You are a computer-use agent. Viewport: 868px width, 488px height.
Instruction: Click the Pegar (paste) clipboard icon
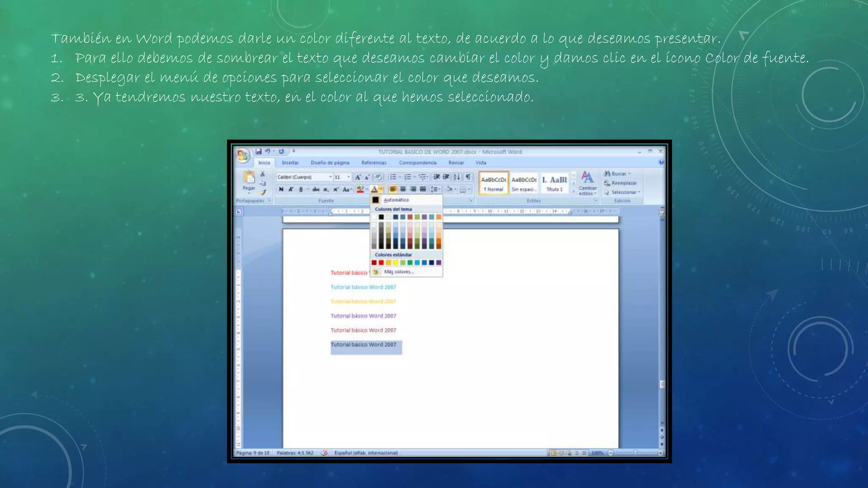point(249,177)
